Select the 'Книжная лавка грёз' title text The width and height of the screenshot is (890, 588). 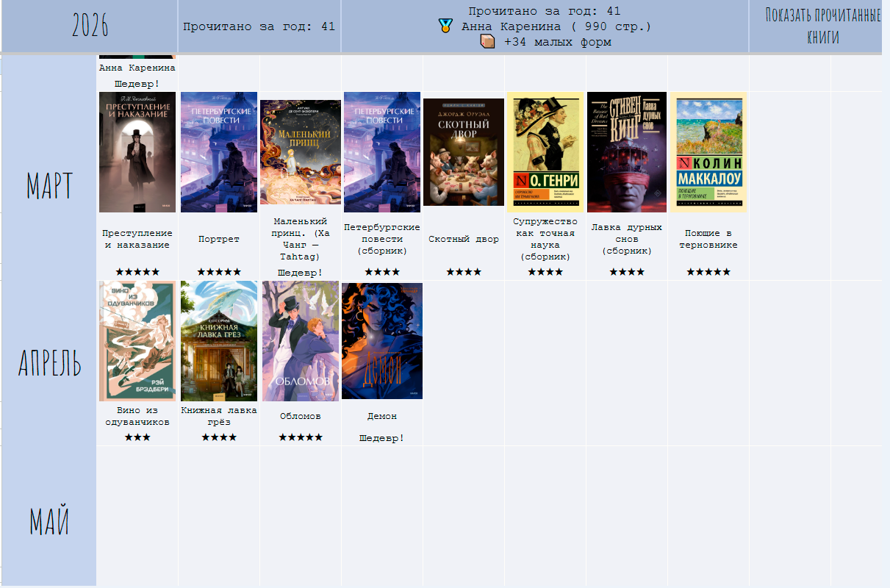coord(219,416)
